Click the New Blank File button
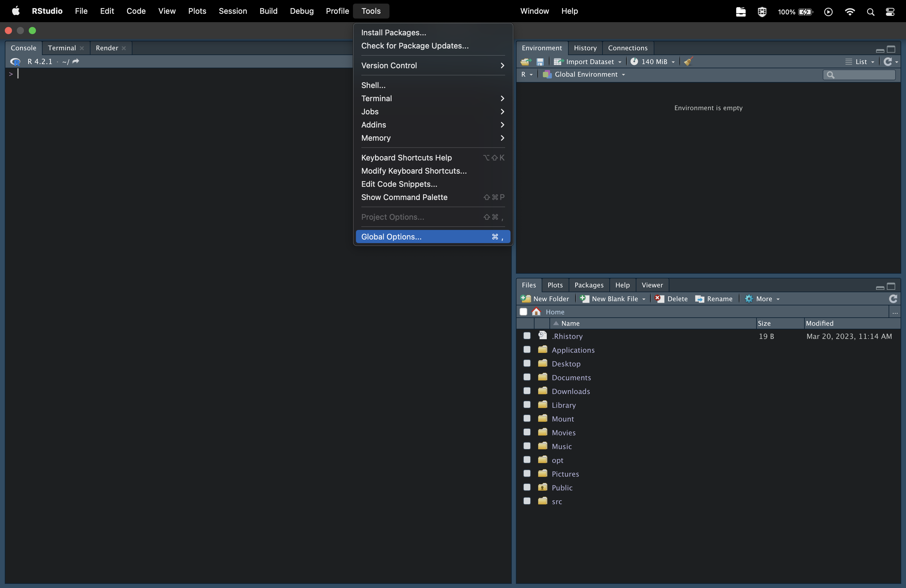This screenshot has width=906, height=588. click(613, 298)
